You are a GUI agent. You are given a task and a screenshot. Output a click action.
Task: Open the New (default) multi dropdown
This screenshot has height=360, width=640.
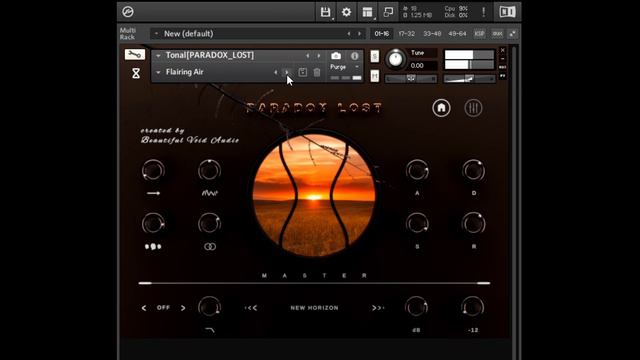click(x=156, y=33)
